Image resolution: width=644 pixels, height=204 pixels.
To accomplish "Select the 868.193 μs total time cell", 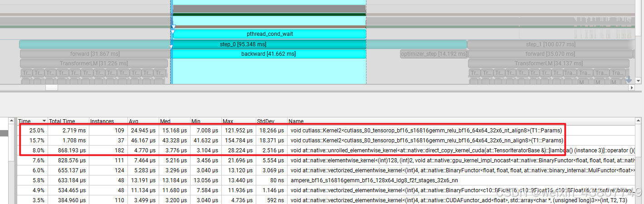I will [x=68, y=151].
